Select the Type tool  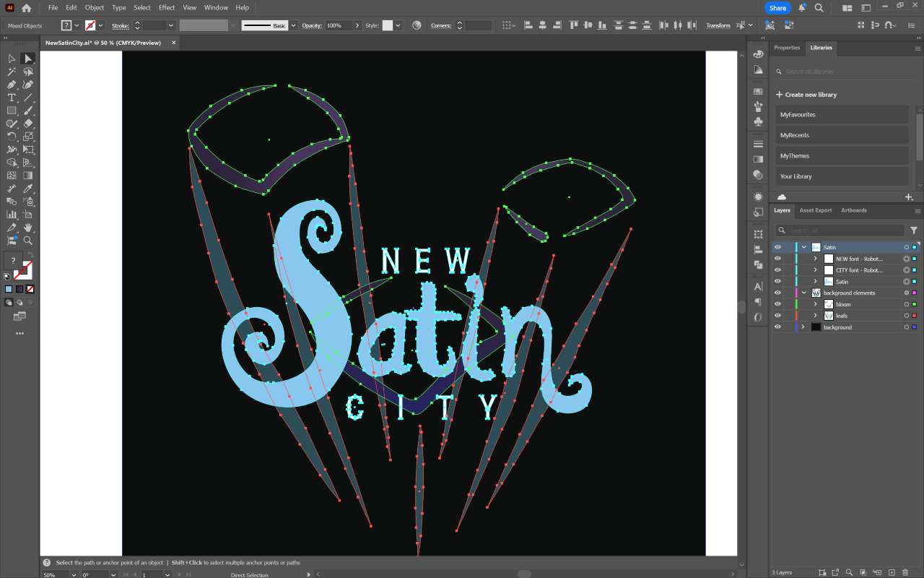[12, 98]
